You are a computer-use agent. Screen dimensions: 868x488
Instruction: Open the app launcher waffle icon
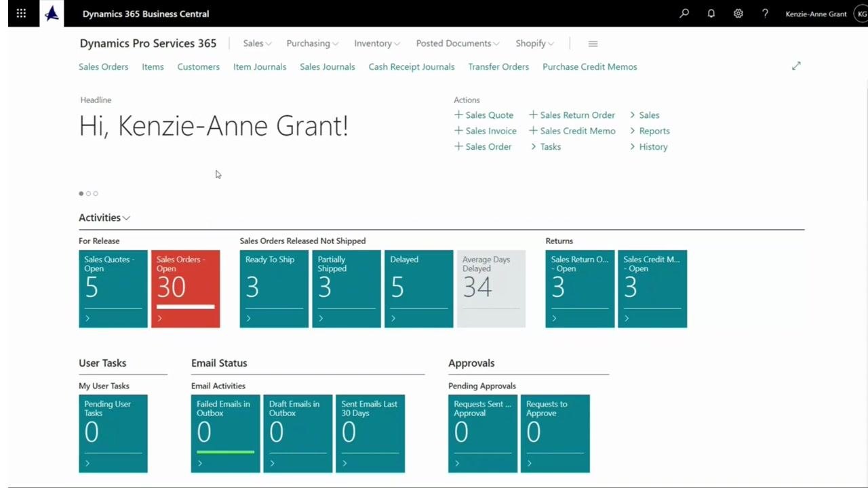(x=21, y=14)
